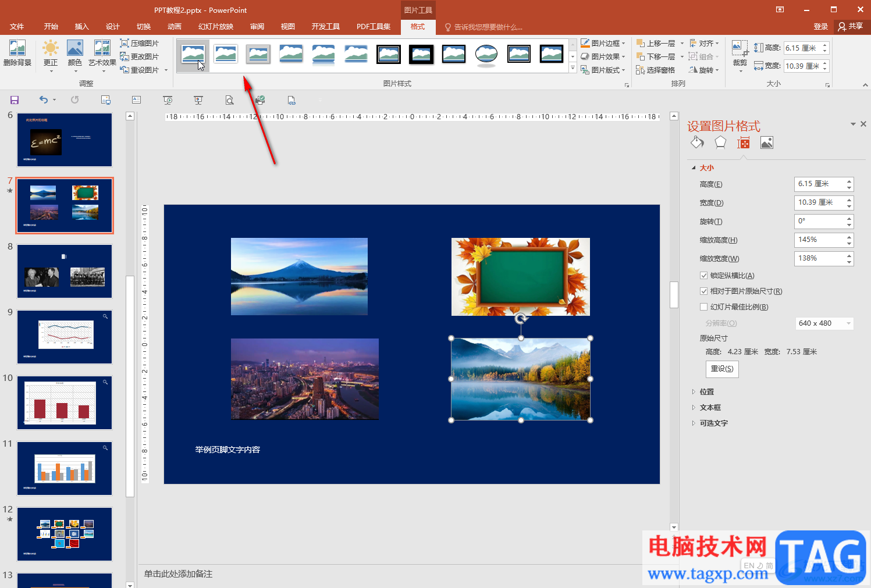Switch to the 设计 (Design) tab
Screen dimensions: 871x588
[x=113, y=27]
